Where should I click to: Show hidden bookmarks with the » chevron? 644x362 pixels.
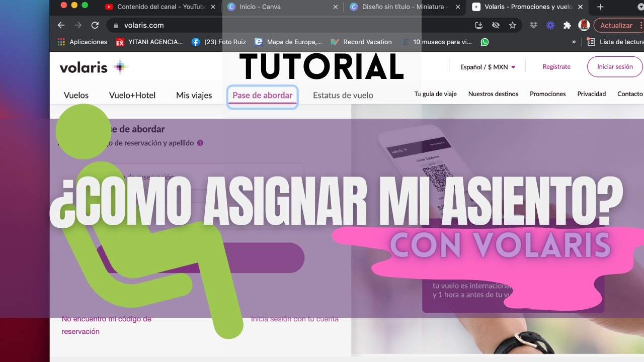tap(574, 42)
